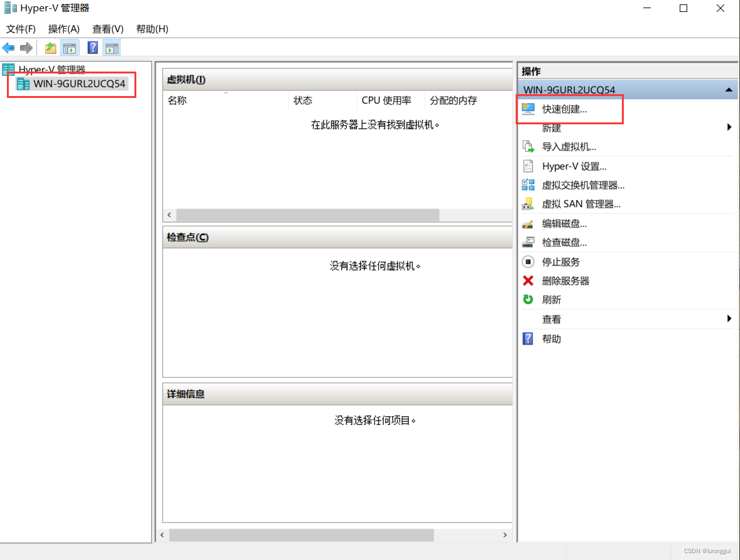
Task: Click the 导入虚拟机 icon
Action: [528, 147]
